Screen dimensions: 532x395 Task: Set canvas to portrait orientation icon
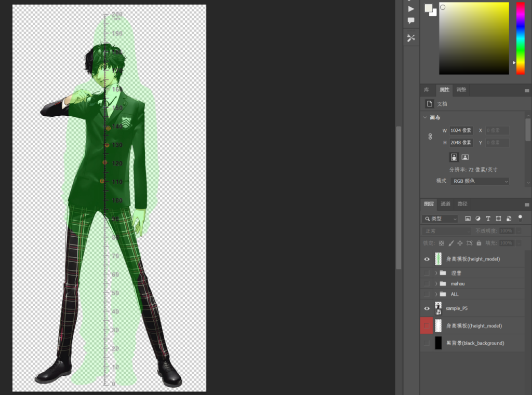pyautogui.click(x=454, y=157)
